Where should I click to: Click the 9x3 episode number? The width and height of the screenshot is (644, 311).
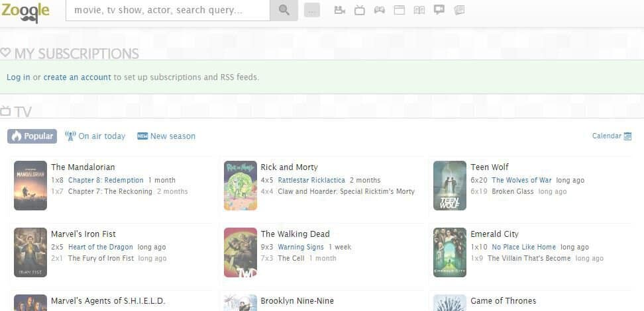267,247
